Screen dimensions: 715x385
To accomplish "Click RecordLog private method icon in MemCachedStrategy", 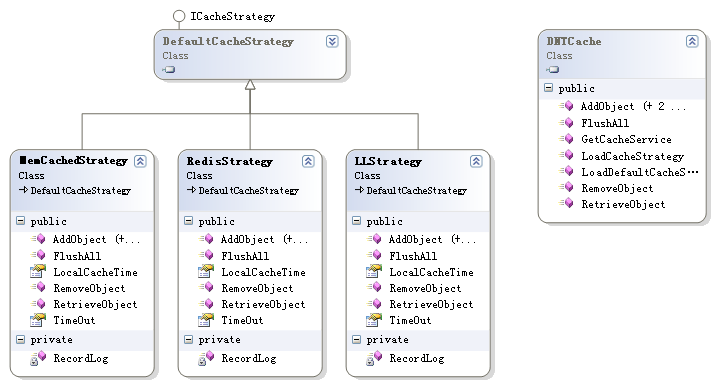I will (x=38, y=358).
